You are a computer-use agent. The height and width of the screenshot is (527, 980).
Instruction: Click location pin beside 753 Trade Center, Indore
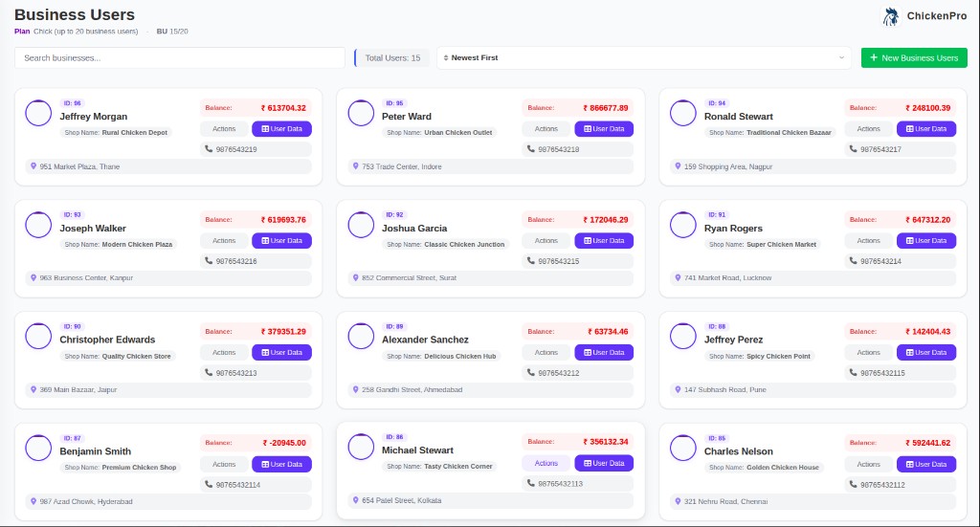coord(356,166)
